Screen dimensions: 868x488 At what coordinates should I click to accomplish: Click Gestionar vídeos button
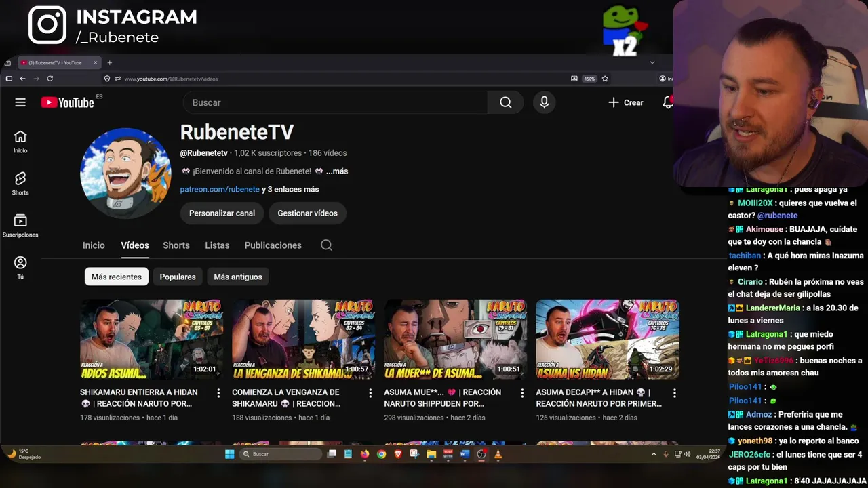[x=307, y=213]
